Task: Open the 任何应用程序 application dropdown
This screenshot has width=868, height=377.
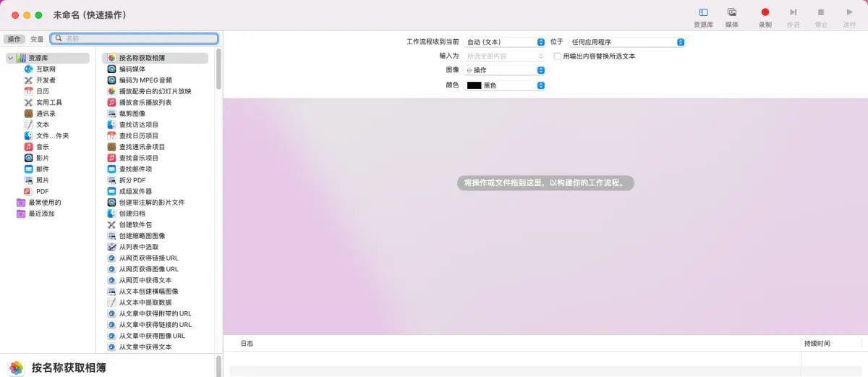Action: click(626, 42)
